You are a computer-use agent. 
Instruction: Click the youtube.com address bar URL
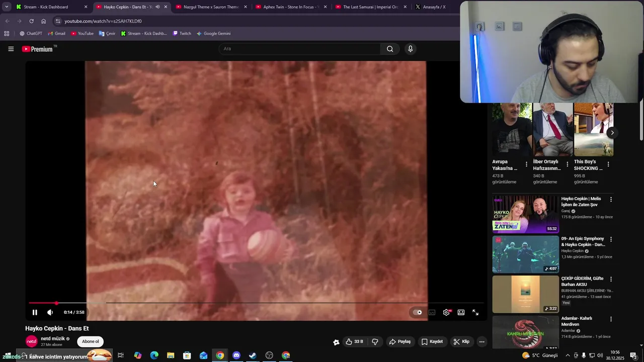(103, 21)
